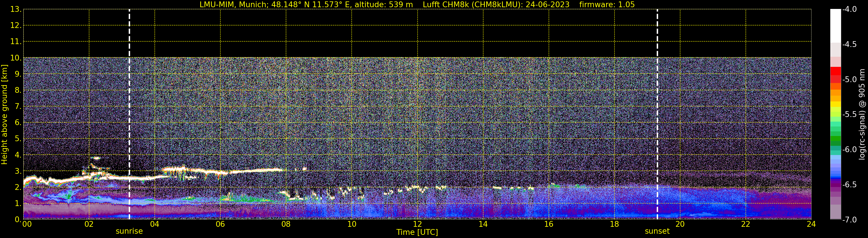Screen dimensions: 868x238
Task: Click the height axis tick label '5.'
Action: (x=18, y=139)
